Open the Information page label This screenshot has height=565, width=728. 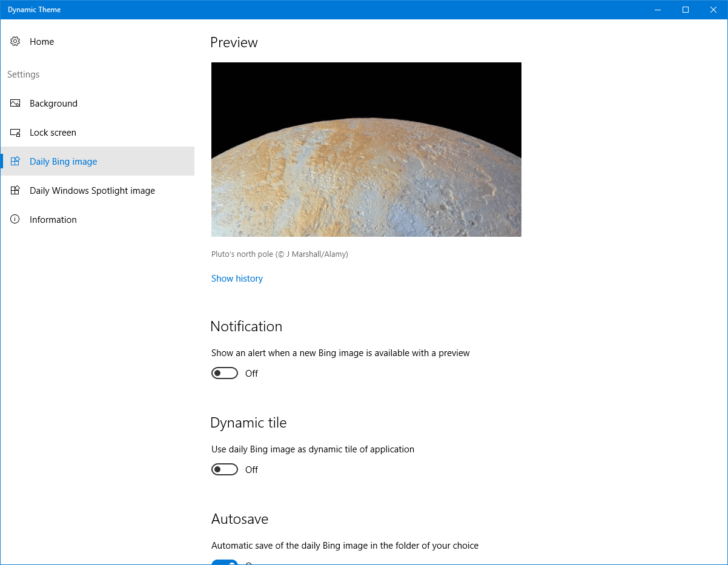pos(53,220)
